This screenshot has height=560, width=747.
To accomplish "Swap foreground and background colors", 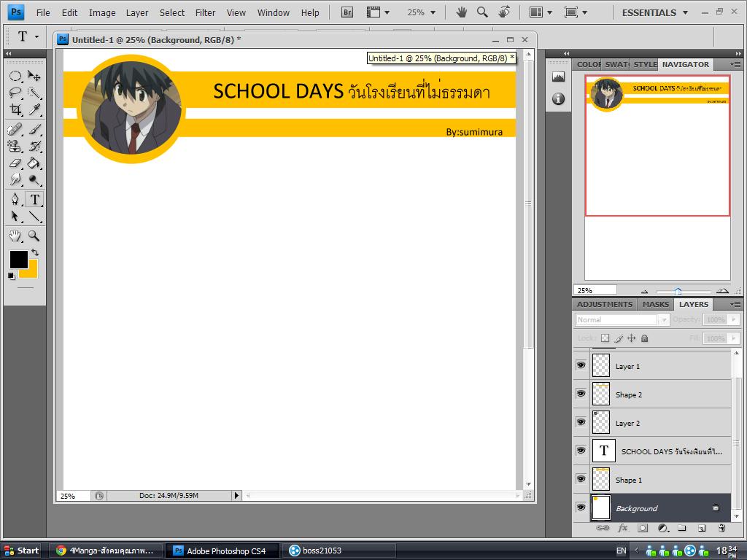I will click(x=35, y=252).
